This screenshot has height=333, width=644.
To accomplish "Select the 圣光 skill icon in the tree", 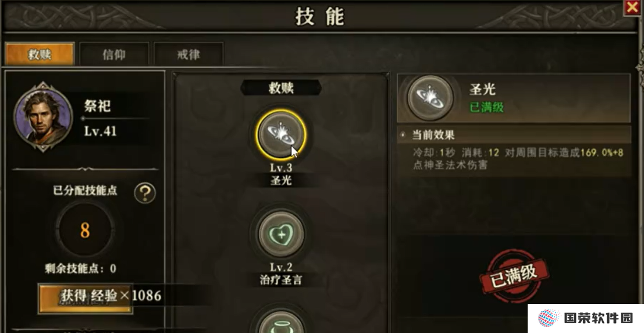I will 281,134.
